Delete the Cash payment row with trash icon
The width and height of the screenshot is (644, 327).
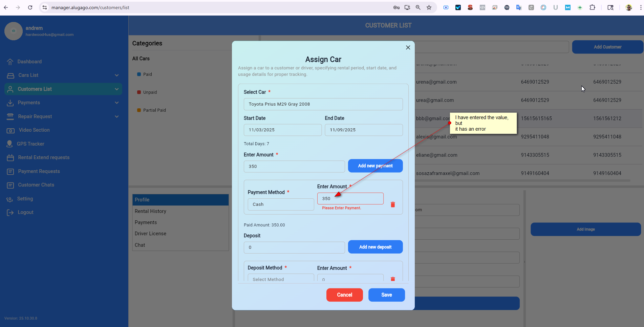(393, 204)
